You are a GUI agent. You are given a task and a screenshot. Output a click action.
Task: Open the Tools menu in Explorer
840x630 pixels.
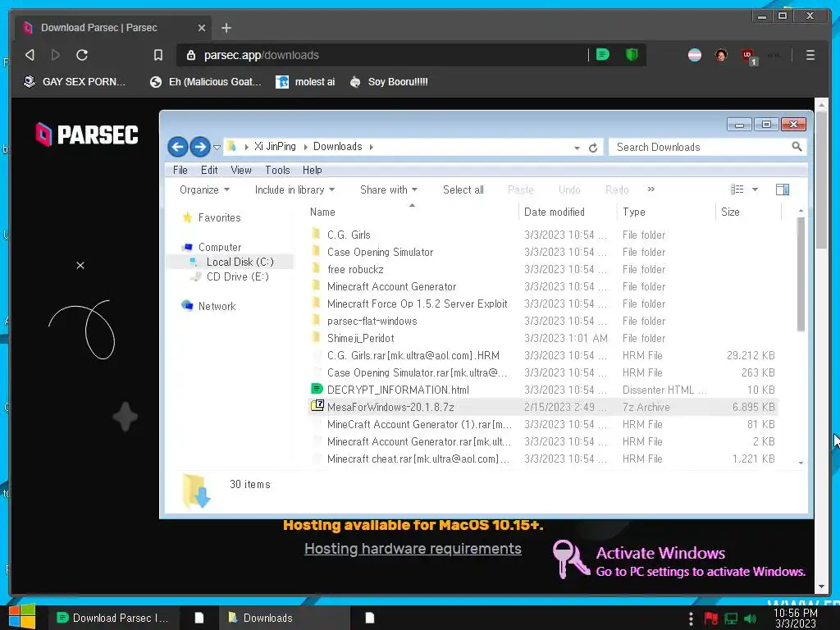click(x=277, y=170)
